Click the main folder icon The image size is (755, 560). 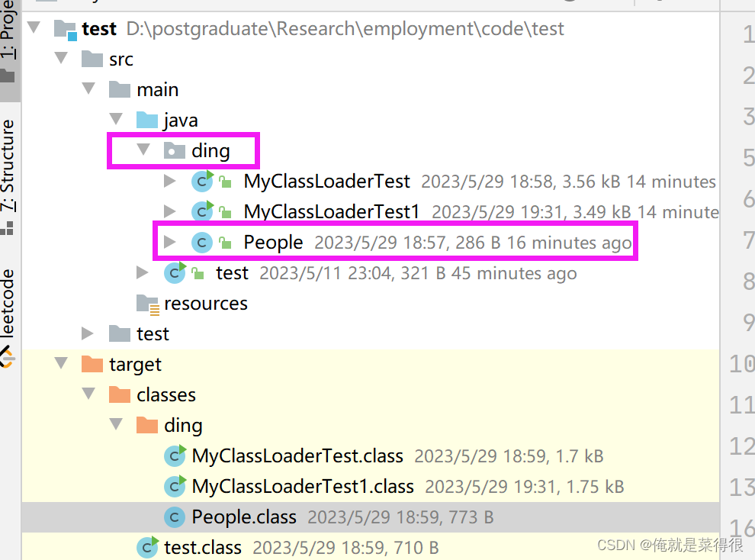(120, 89)
